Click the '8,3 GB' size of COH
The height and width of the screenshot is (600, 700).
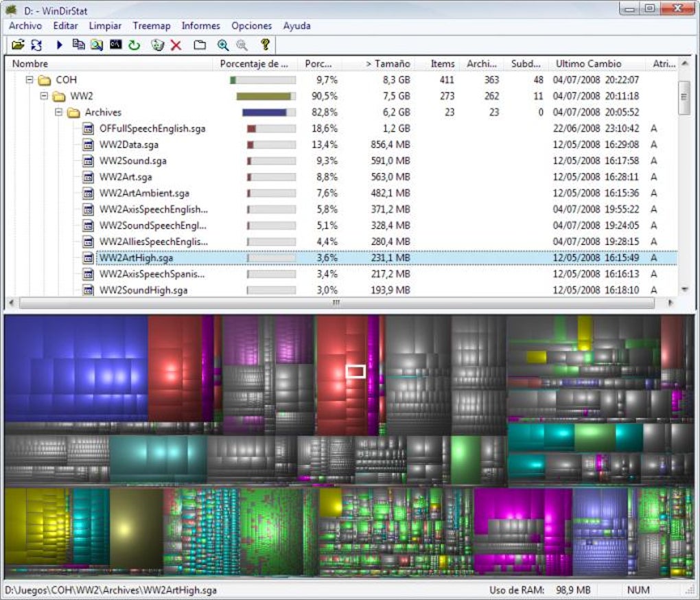[397, 80]
